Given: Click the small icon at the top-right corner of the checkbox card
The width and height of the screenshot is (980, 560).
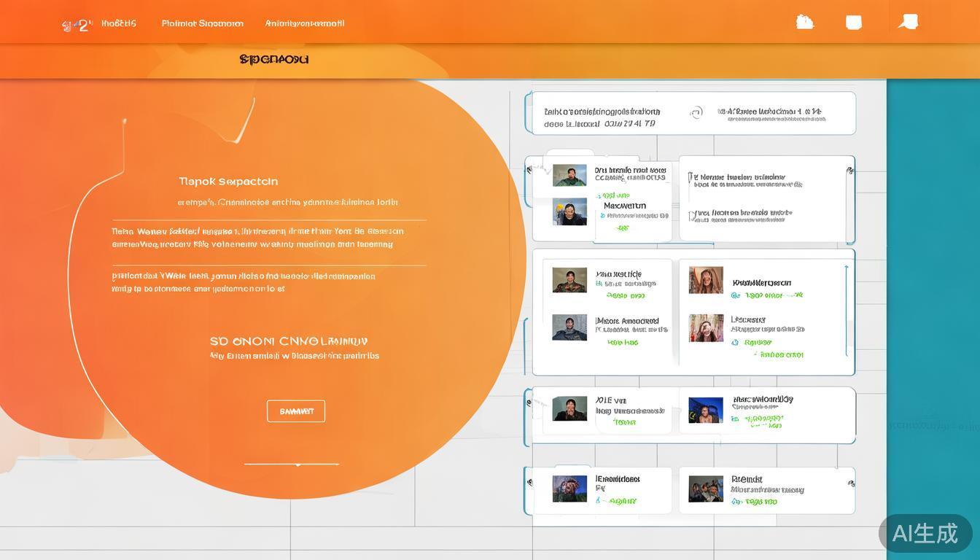Looking at the screenshot, I should pyautogui.click(x=849, y=171).
